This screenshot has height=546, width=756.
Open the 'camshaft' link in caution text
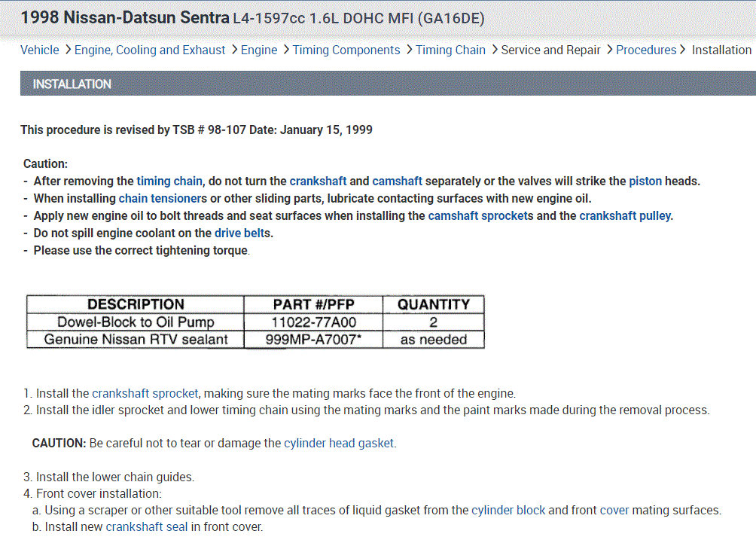(398, 181)
